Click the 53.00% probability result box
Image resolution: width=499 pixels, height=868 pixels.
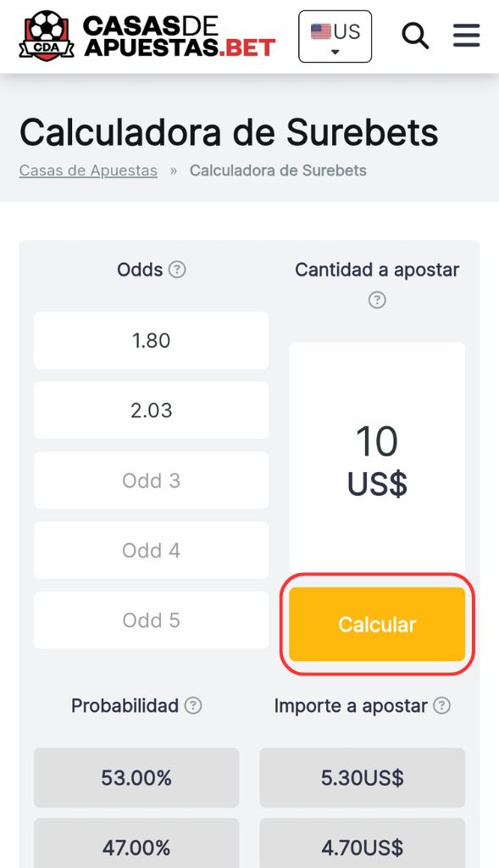(x=136, y=778)
